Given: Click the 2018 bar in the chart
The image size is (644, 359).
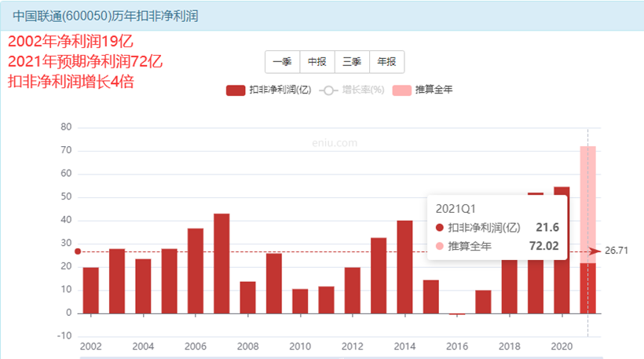Looking at the screenshot, I should pos(509,287).
